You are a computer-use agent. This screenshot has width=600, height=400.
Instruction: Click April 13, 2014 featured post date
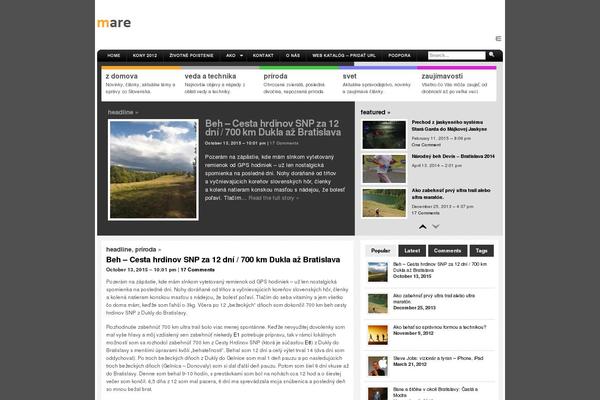click(x=437, y=166)
